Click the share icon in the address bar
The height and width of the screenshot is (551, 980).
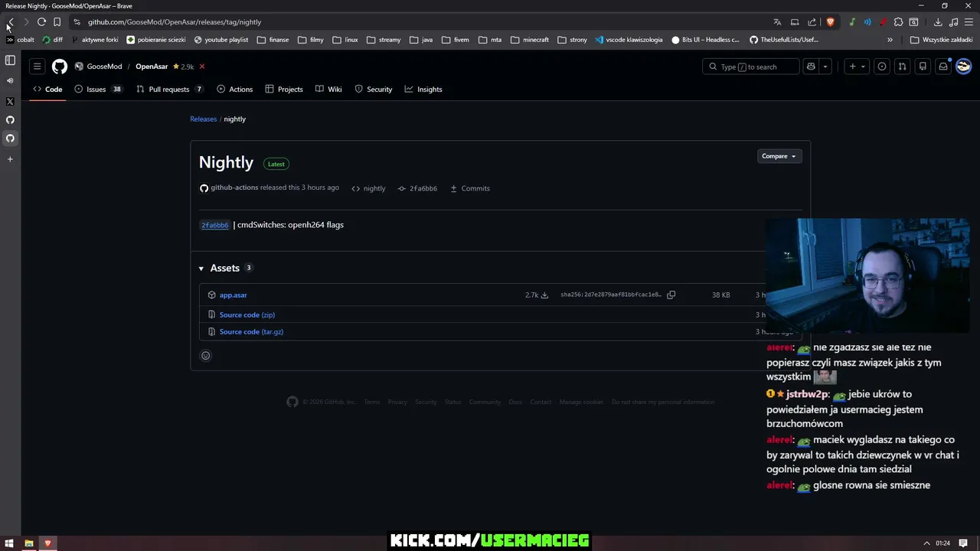pyautogui.click(x=812, y=22)
